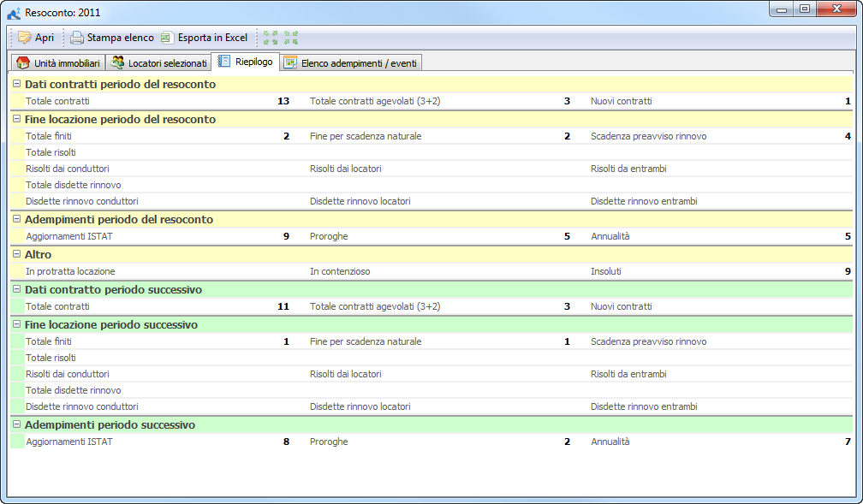
Task: Click Disdette rinnovo conduttori in Fine locazione periodo successivo
Action: pyautogui.click(x=82, y=406)
